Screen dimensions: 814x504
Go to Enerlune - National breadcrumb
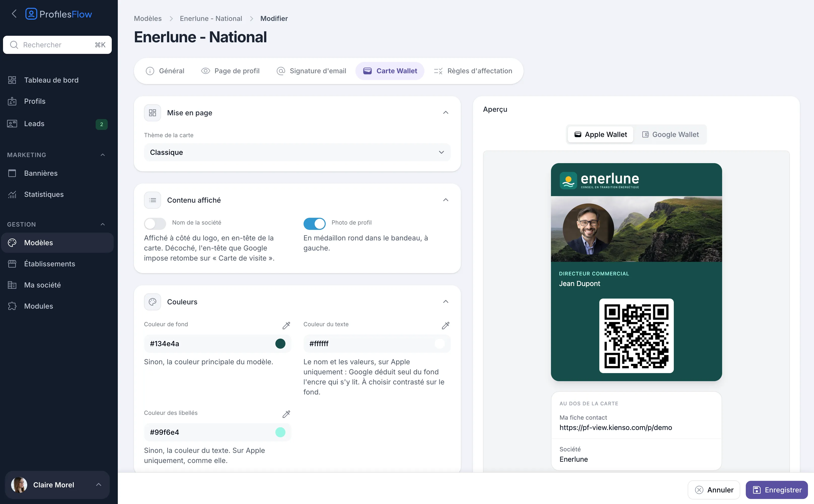pyautogui.click(x=211, y=18)
